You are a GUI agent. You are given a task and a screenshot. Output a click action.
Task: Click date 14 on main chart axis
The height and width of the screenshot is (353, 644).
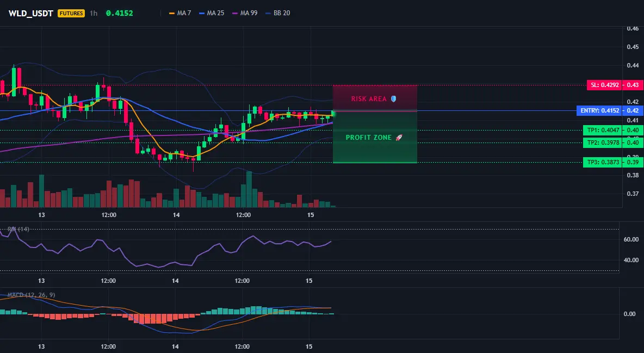coord(176,215)
